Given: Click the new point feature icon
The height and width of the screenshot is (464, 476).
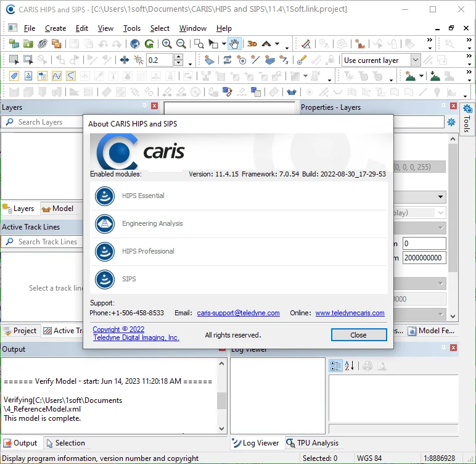Looking at the screenshot, I should [x=241, y=60].
